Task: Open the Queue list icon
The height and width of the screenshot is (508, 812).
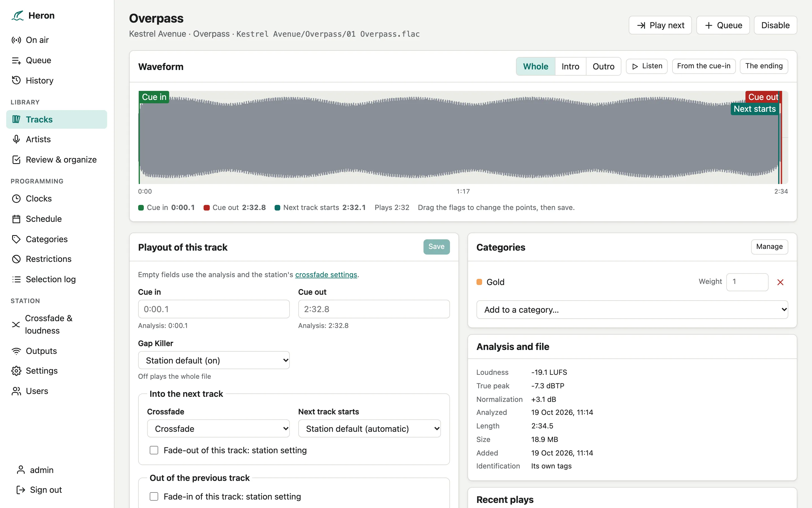Action: click(x=16, y=60)
